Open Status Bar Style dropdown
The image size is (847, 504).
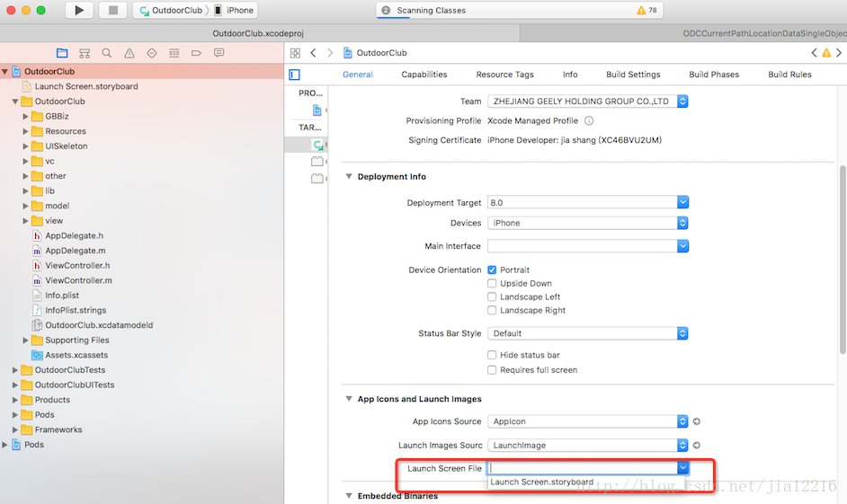tap(588, 333)
